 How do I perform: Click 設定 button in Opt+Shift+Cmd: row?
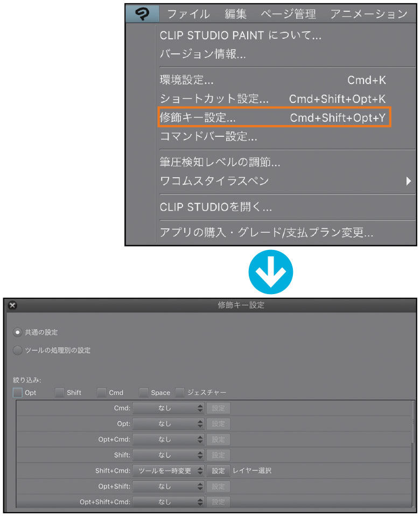coord(219,502)
